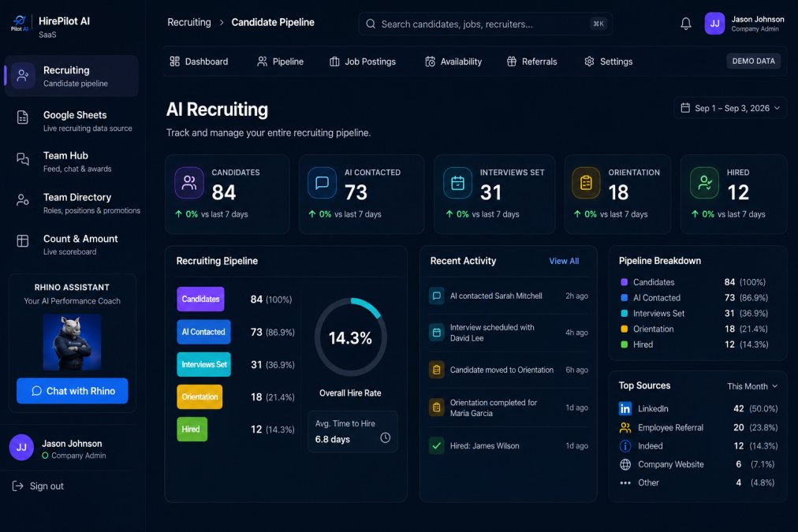Click the Employee Referral people icon
This screenshot has width=798, height=532.
(625, 428)
